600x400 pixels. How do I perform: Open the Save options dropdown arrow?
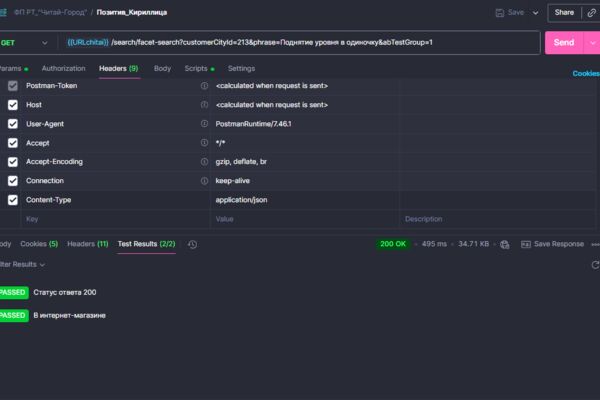(535, 13)
